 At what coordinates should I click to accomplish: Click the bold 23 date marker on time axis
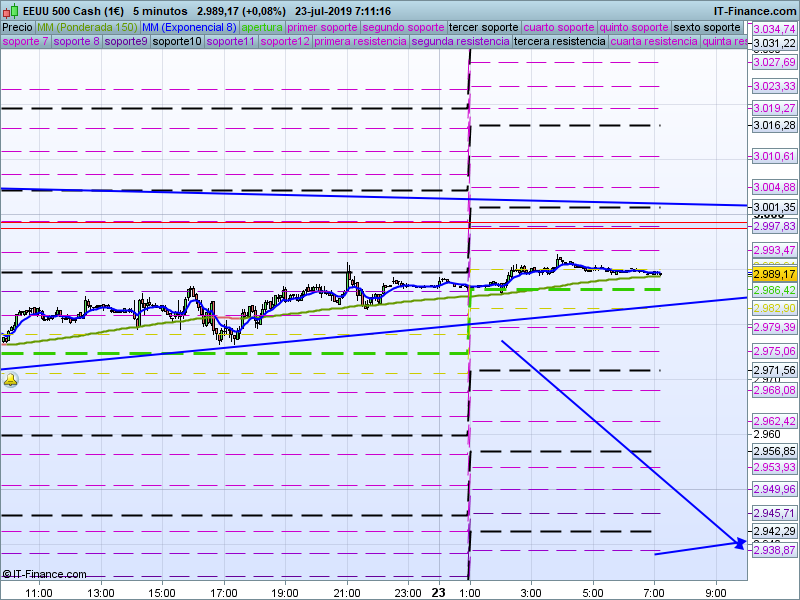pos(438,592)
